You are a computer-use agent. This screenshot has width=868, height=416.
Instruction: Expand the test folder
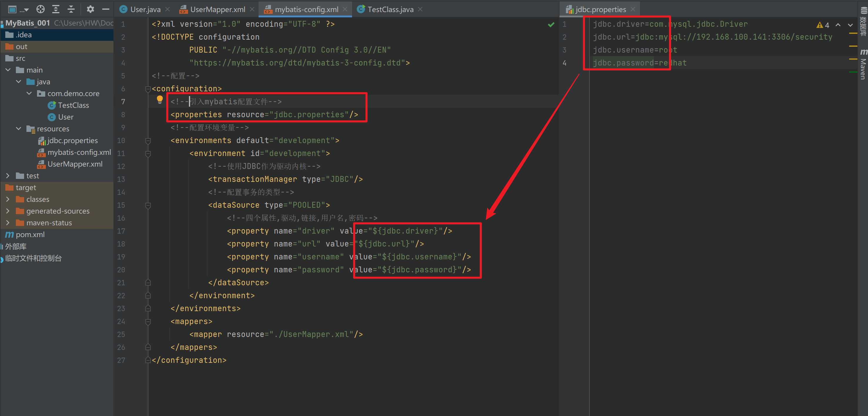8,176
